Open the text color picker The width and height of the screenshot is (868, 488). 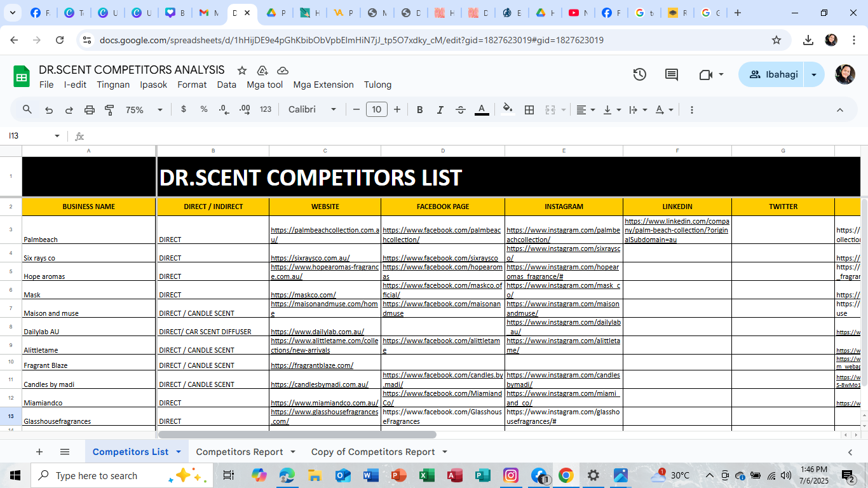tap(482, 110)
